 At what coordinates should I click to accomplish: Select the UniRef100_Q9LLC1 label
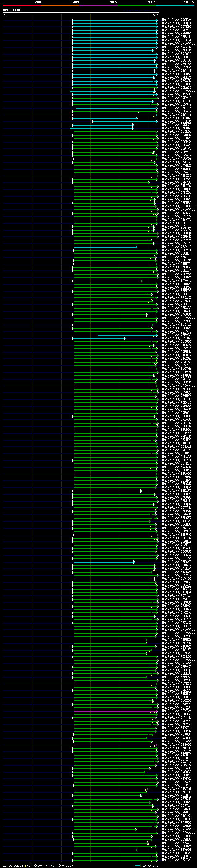(x=176, y=78)
